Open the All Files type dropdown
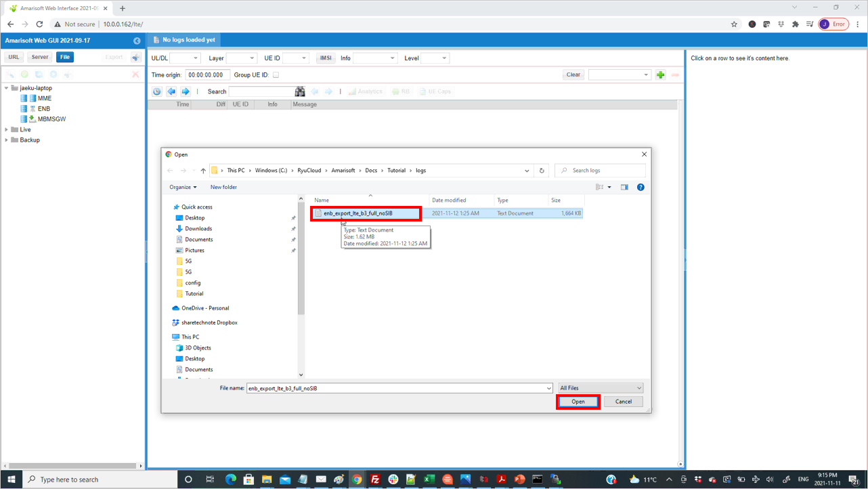This screenshot has width=868, height=489. 601,388
